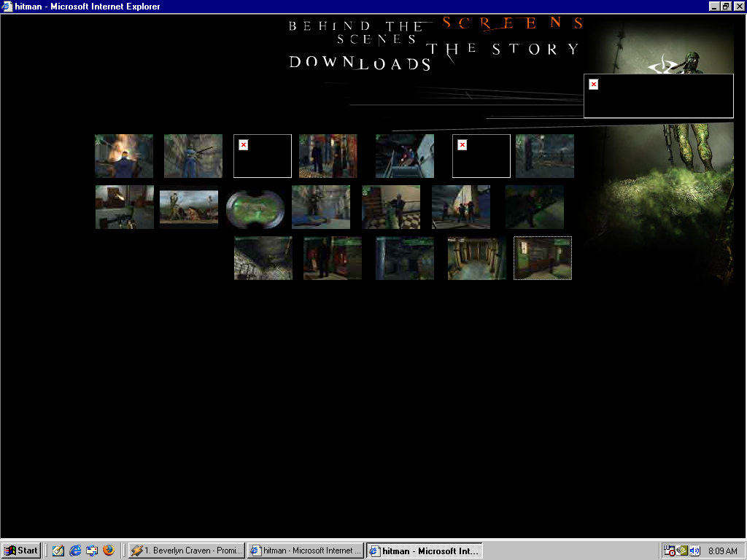Click the broken image box at top right
Viewport: 747px width, 560px height.
tap(658, 96)
